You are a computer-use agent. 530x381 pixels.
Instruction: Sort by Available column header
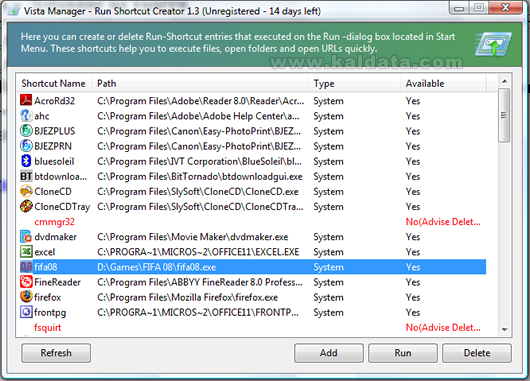(443, 84)
